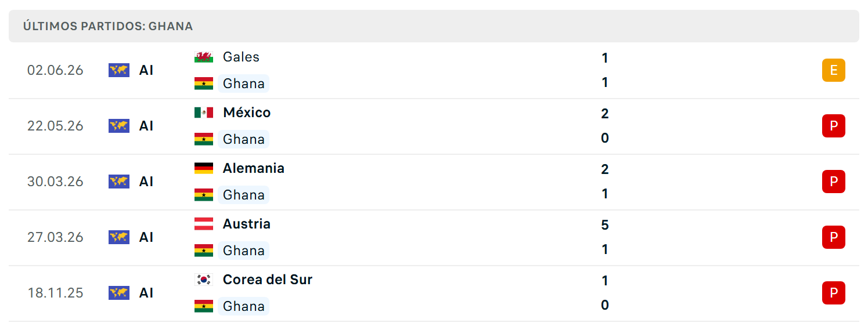Click the 22.05.26 match date
The image size is (868, 330).
tap(55, 126)
